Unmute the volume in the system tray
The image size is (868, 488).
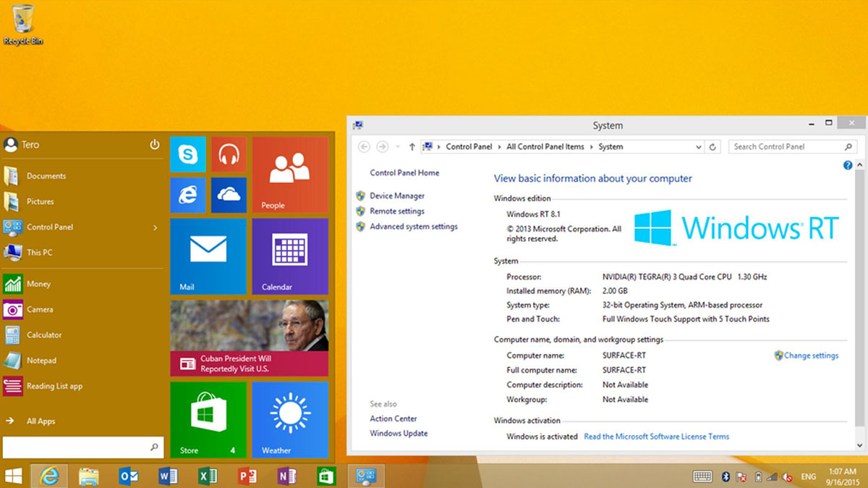pyautogui.click(x=786, y=476)
